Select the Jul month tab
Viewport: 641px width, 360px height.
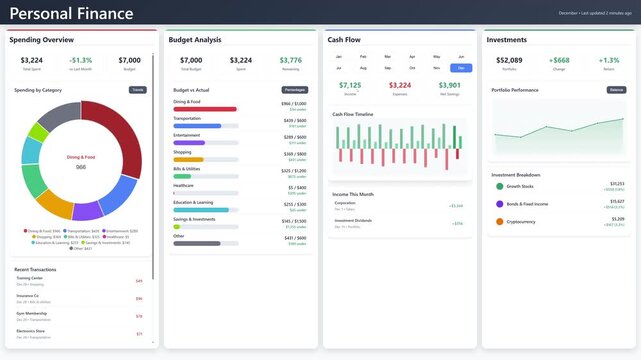(338, 68)
